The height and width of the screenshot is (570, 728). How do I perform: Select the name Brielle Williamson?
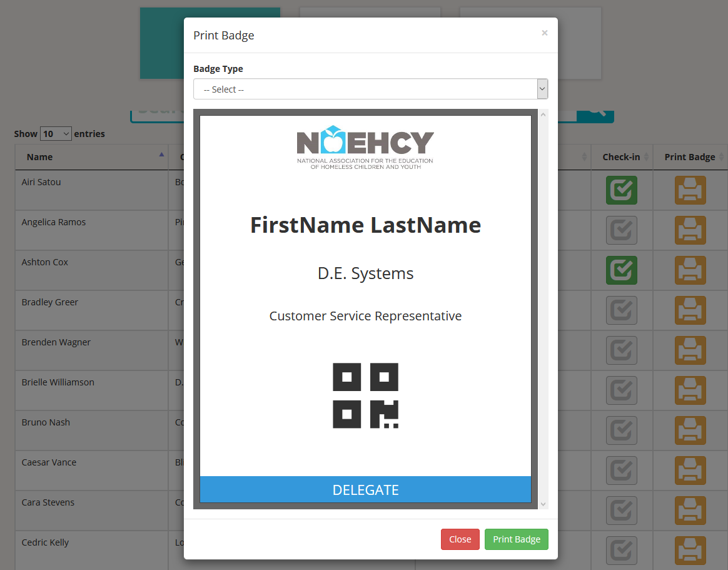[58, 382]
